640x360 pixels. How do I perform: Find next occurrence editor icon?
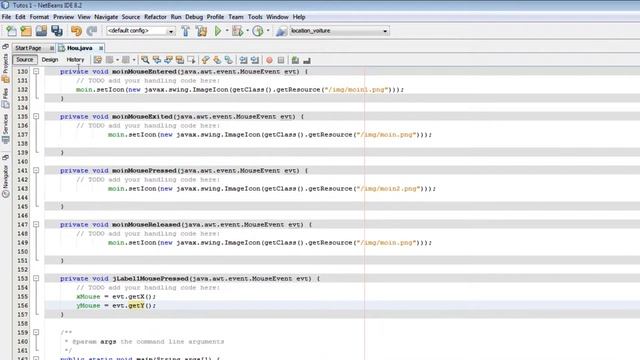click(168, 60)
